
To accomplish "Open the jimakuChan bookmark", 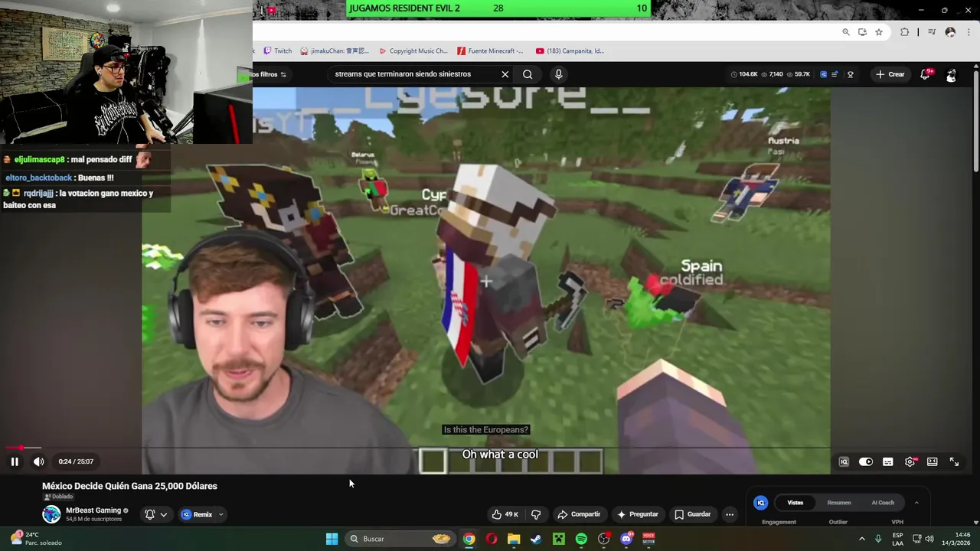I will point(335,51).
